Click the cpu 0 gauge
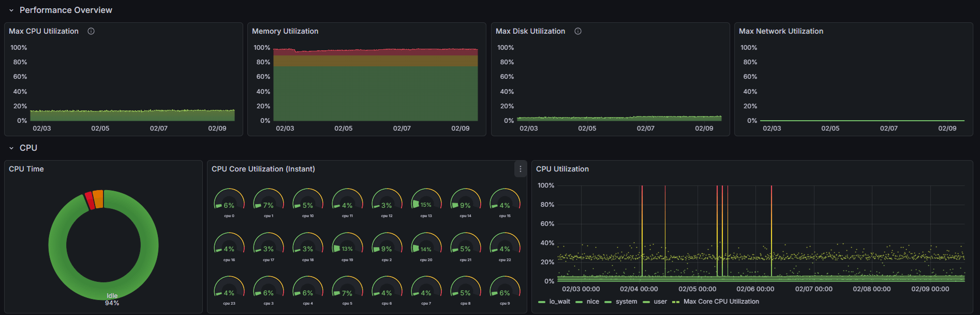Image resolution: width=980 pixels, height=315 pixels. pyautogui.click(x=229, y=202)
